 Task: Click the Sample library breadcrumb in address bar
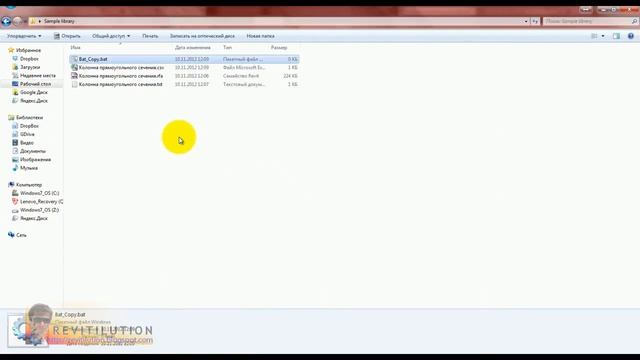[59, 21]
